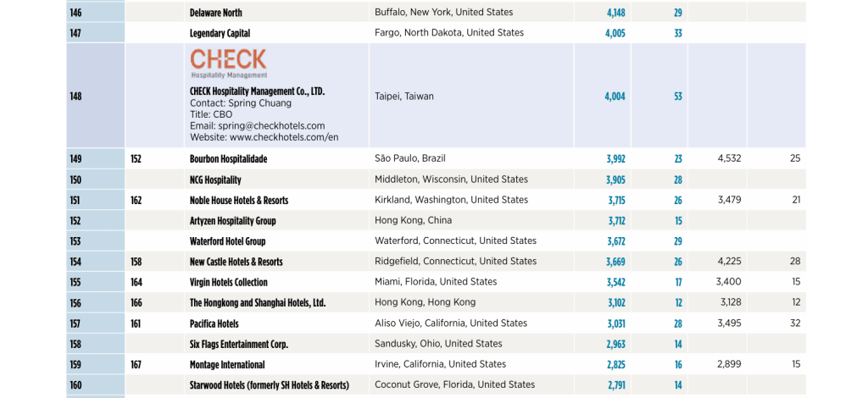Click Starwood Hotels (formerly SH Hotels & Resorts)
868x398 pixels.
269,385
